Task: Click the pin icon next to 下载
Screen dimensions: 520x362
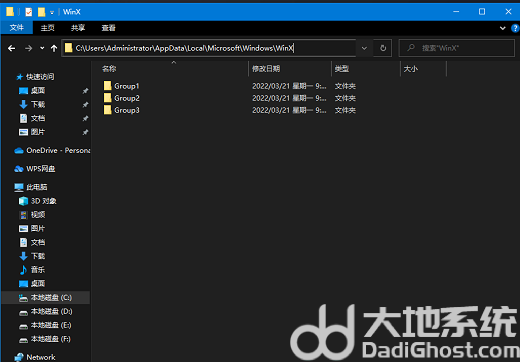Action: point(85,105)
